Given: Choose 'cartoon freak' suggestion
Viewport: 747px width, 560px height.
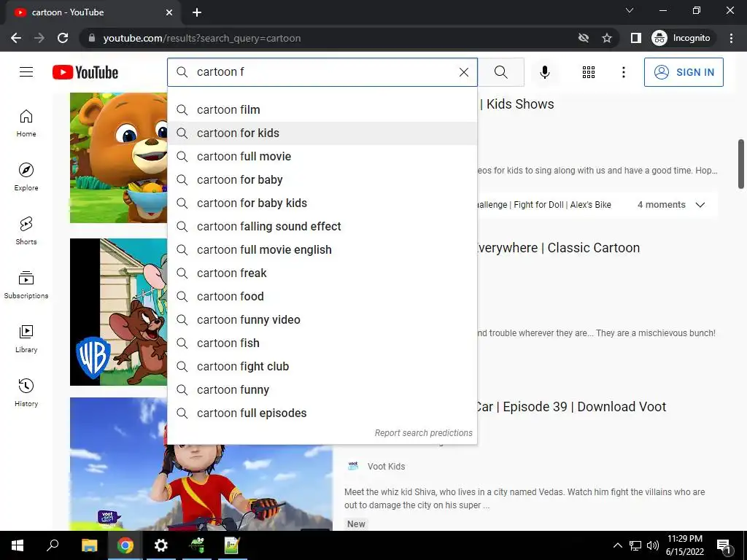Looking at the screenshot, I should pos(322,273).
